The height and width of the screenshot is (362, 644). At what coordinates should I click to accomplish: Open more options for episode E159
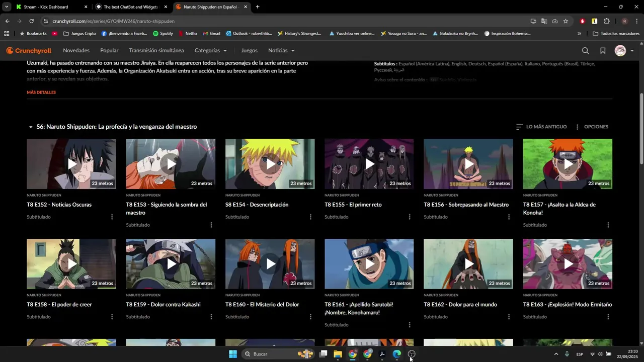pos(211,317)
